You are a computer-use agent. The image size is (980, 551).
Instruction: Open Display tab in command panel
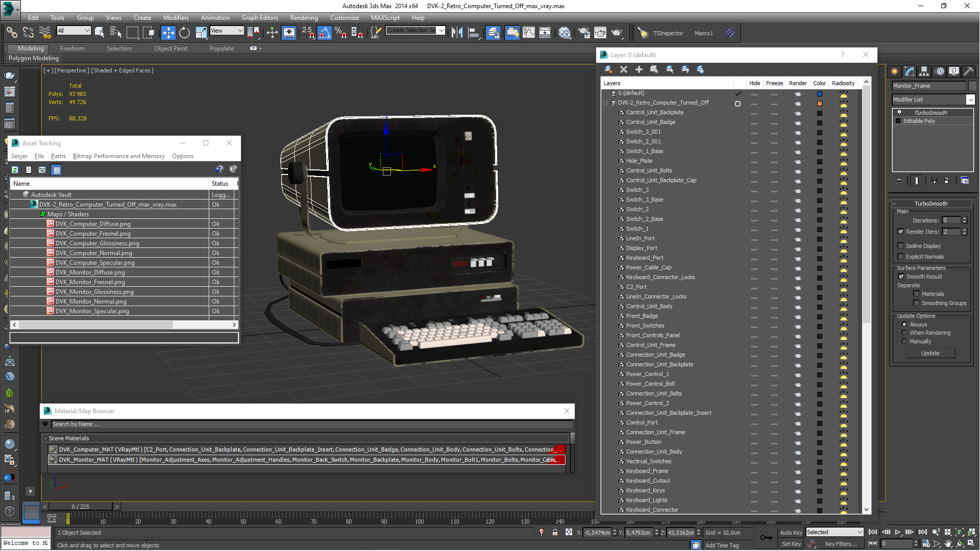pos(954,71)
